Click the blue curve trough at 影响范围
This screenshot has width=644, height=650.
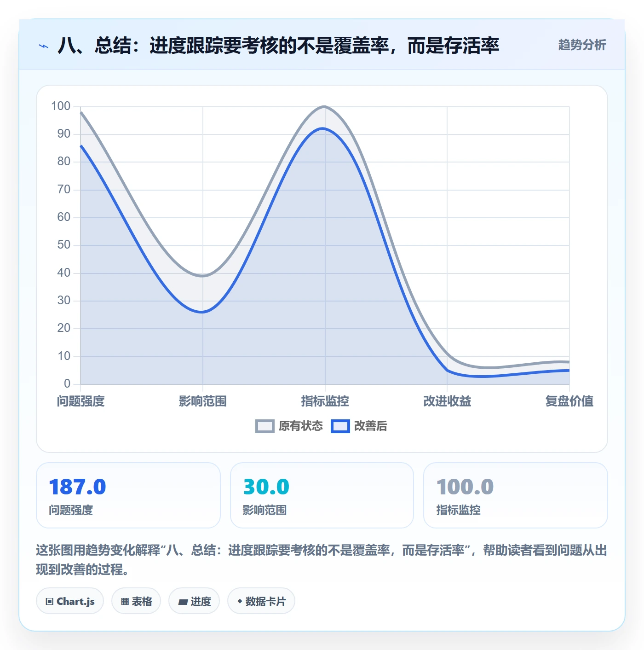(203, 312)
